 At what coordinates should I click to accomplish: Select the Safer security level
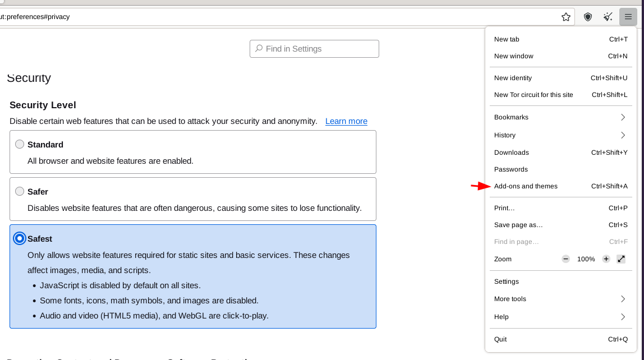pyautogui.click(x=20, y=192)
